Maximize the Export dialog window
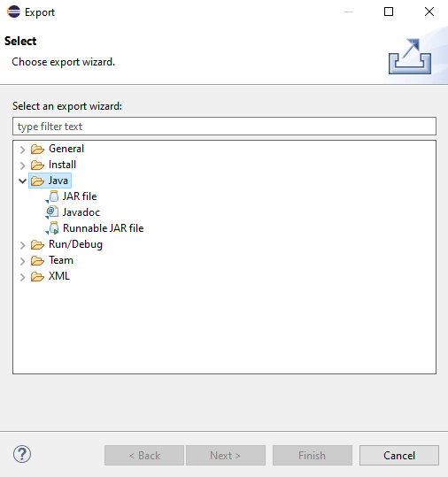Viewport: 448px width, 477px height. coord(389,12)
